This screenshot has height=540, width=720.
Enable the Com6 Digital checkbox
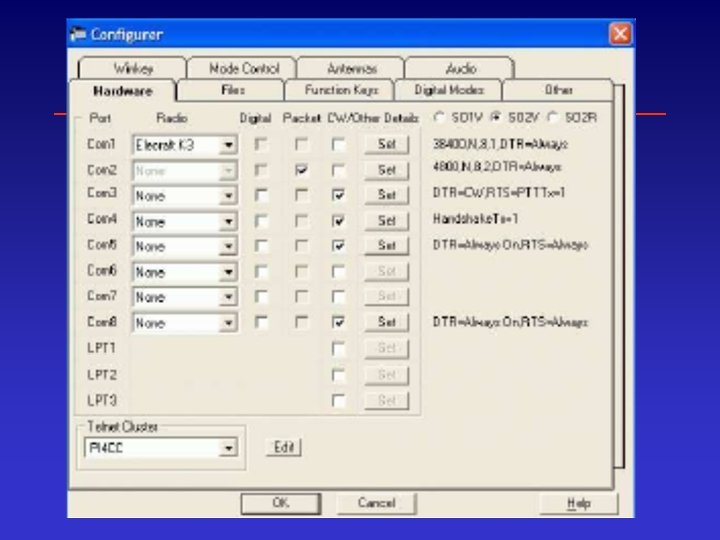(x=261, y=272)
